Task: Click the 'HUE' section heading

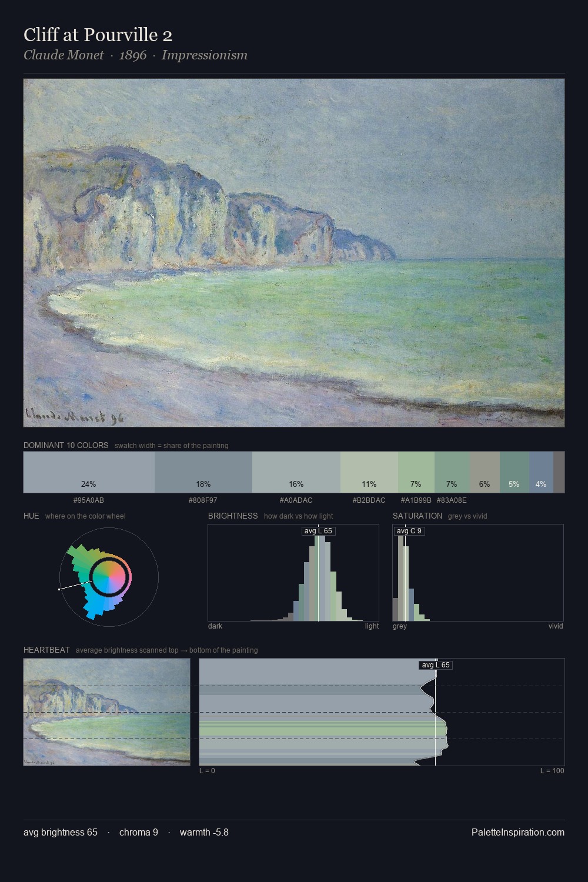Action: (x=31, y=516)
